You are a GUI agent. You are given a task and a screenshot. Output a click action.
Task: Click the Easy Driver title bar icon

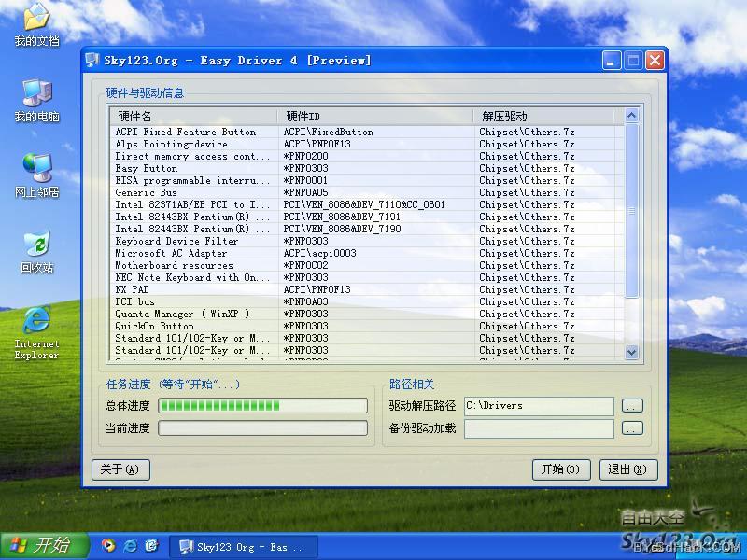click(92, 61)
